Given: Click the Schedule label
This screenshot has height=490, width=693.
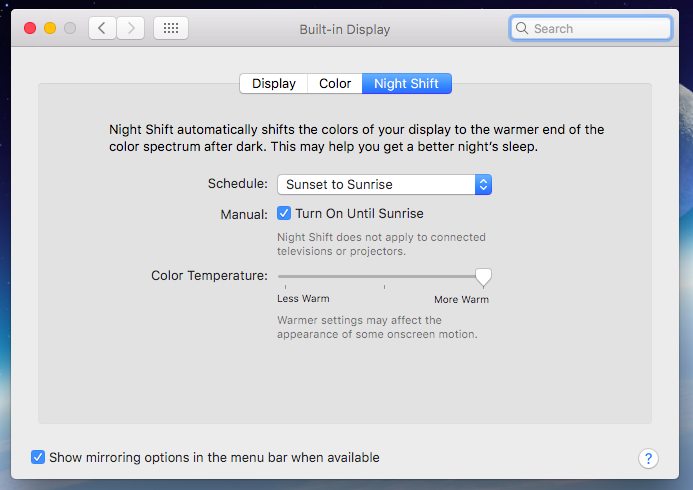Looking at the screenshot, I should pyautogui.click(x=238, y=183).
